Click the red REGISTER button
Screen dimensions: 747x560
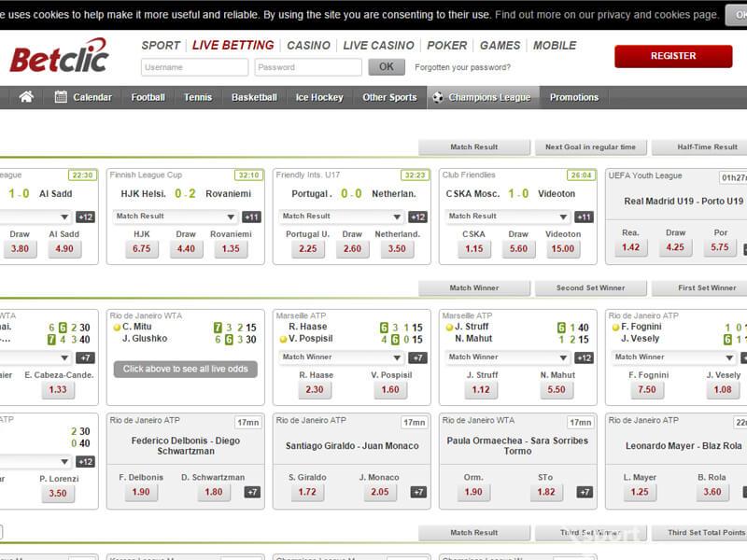pyautogui.click(x=673, y=56)
